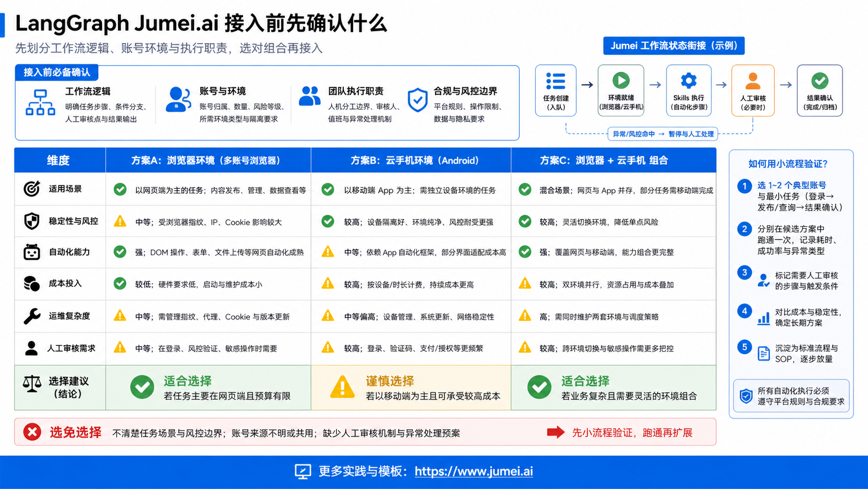The height and width of the screenshot is (489, 868).
Task: Click the number 1 circle in 如何用小流程验证
Action: coord(744,186)
